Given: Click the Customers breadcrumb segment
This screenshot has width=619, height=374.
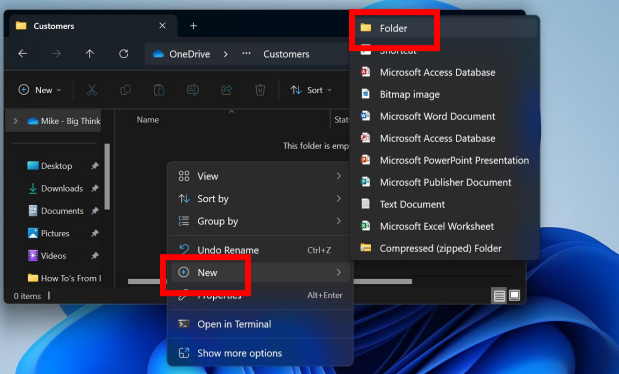Looking at the screenshot, I should pyautogui.click(x=286, y=54).
